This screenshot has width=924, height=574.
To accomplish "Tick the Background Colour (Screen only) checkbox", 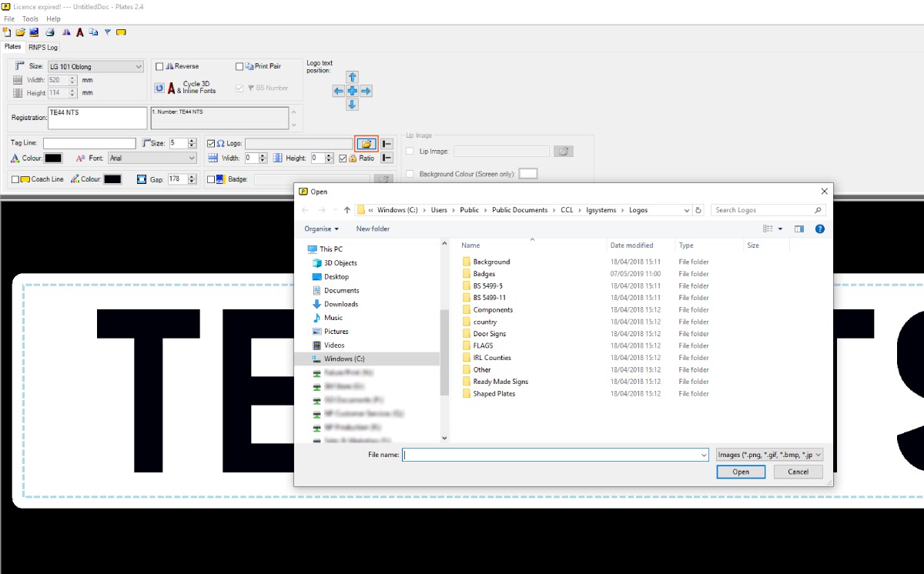I will pyautogui.click(x=410, y=174).
